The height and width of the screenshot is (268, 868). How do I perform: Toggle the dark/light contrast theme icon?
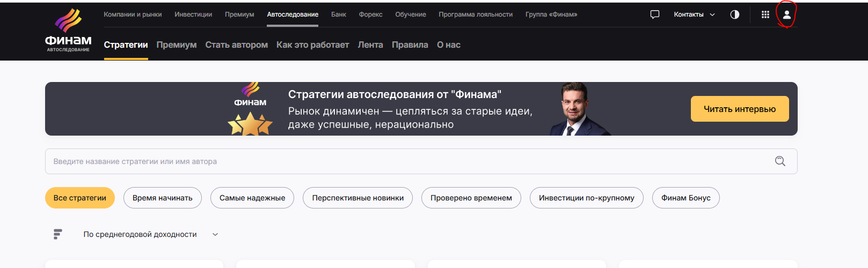tap(734, 14)
